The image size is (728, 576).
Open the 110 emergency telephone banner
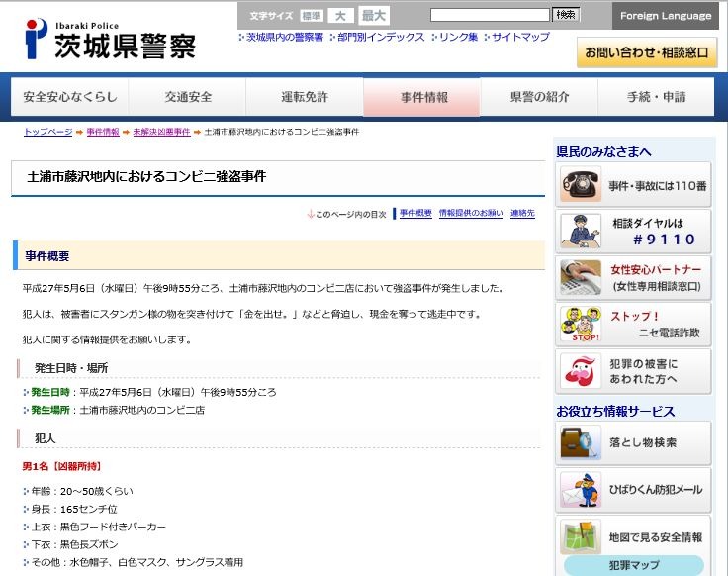(633, 185)
